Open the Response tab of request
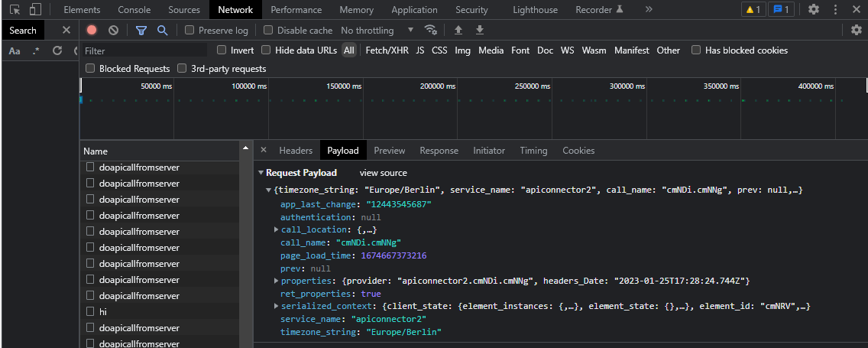This screenshot has height=348, width=868. 439,150
